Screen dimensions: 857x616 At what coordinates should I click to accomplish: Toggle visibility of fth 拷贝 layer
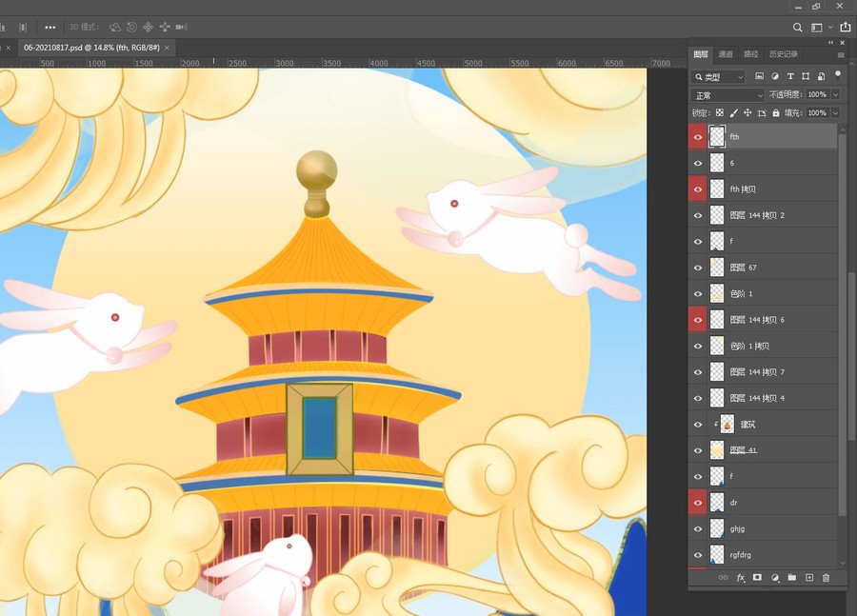pos(698,189)
